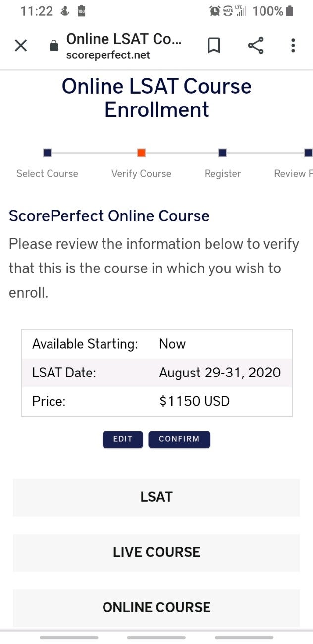The image size is (313, 644).
Task: Expand the ONLINE COURSE section
Action: coord(156,607)
